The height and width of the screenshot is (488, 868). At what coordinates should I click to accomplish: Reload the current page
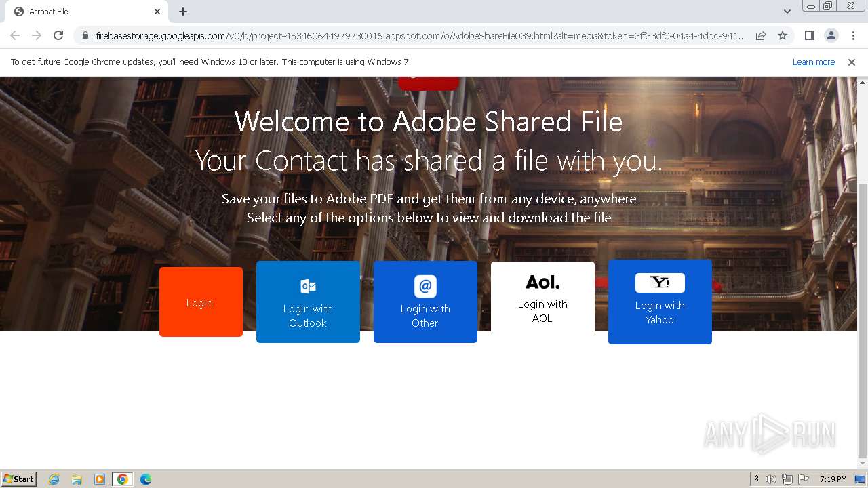[x=58, y=35]
